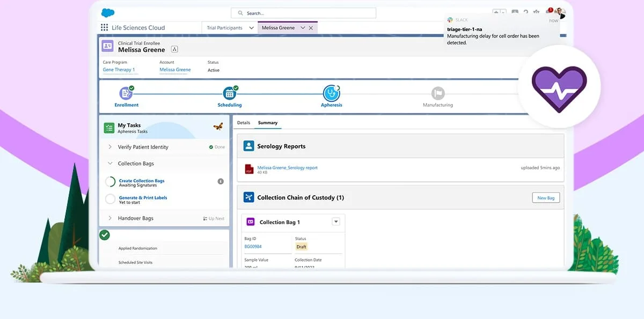Select the Apheresis stage stethoscope icon
This screenshot has width=644, height=319.
tap(332, 93)
